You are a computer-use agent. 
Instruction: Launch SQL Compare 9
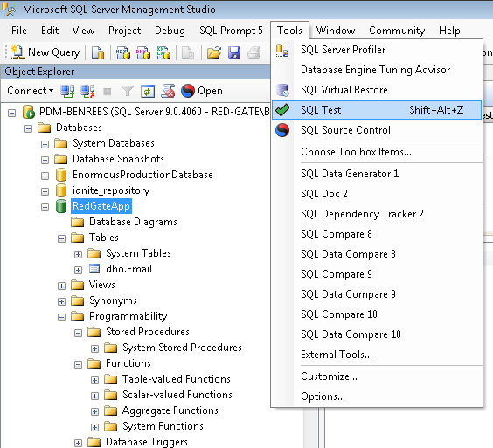click(377, 274)
